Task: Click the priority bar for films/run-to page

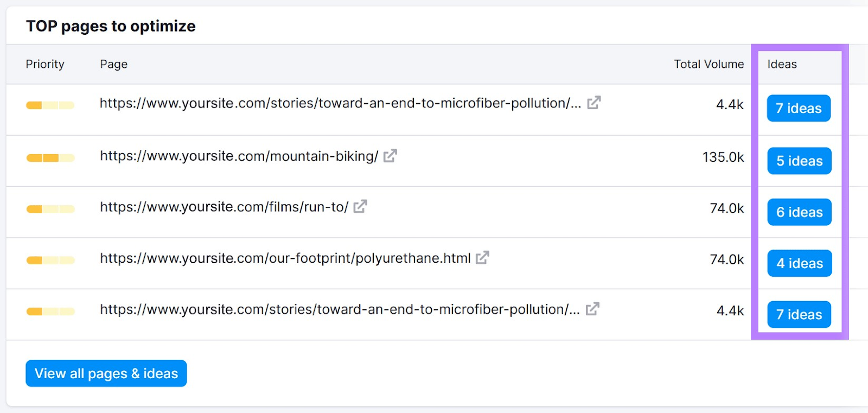Action: (x=50, y=209)
